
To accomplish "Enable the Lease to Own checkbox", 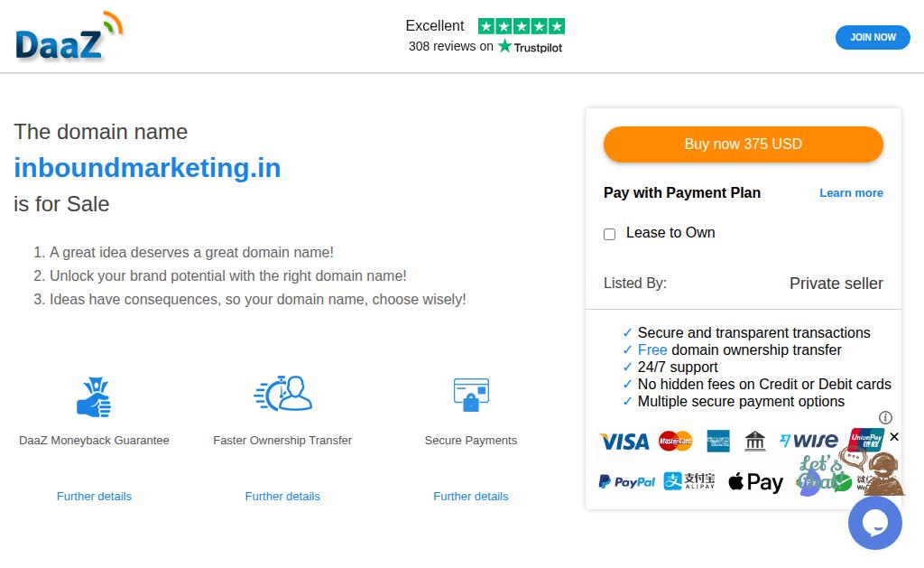I will click(x=609, y=234).
